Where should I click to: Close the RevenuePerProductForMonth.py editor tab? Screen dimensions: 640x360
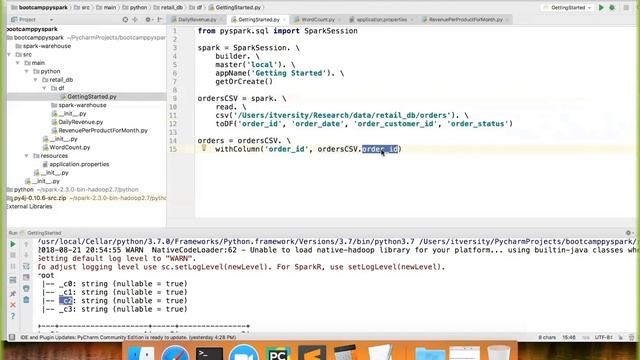507,20
